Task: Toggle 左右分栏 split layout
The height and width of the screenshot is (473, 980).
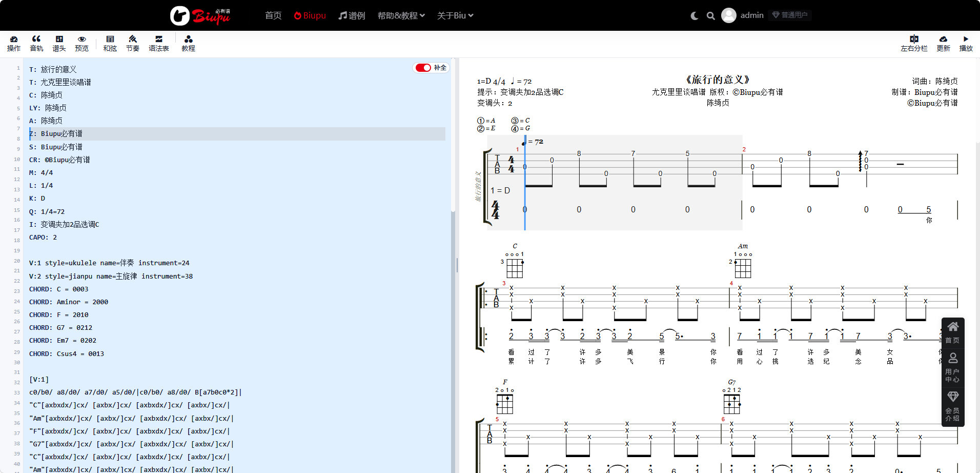Action: 914,44
